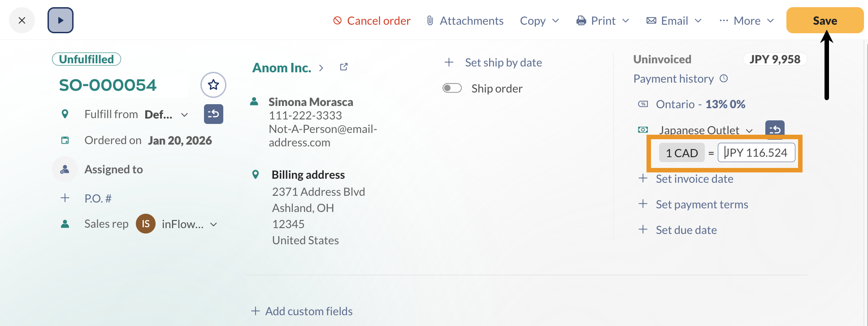Open Anom Inc. via the external link icon
Viewport: 868px width, 326px height.
click(x=343, y=66)
